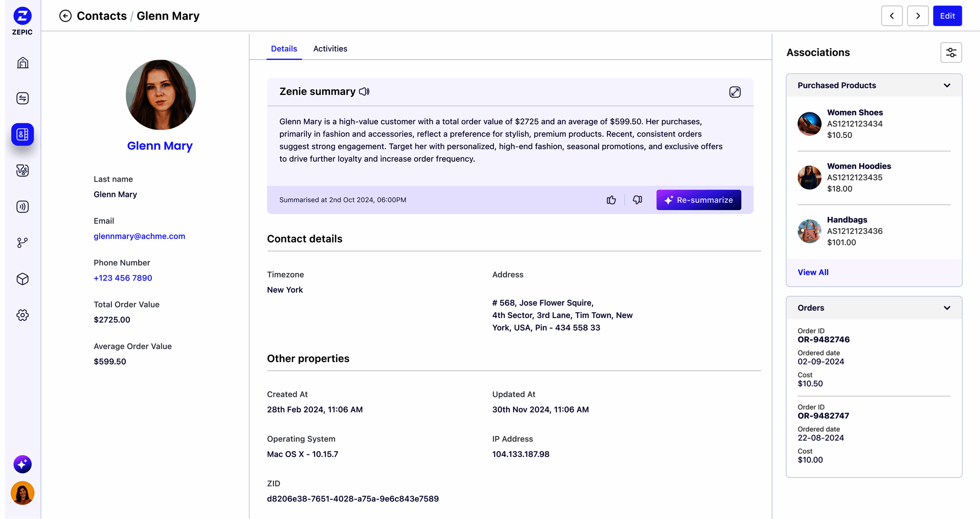Click the back arrow beside Contacts
The width and height of the screenshot is (980, 519).
coord(65,16)
